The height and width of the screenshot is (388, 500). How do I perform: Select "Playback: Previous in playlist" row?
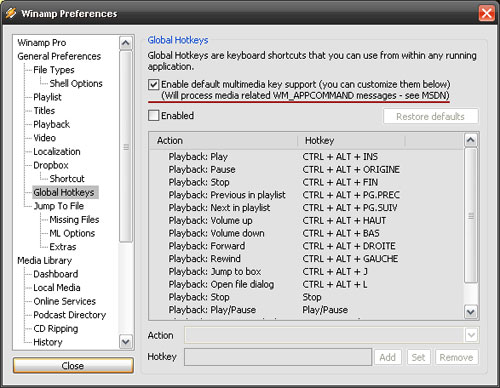[307, 195]
